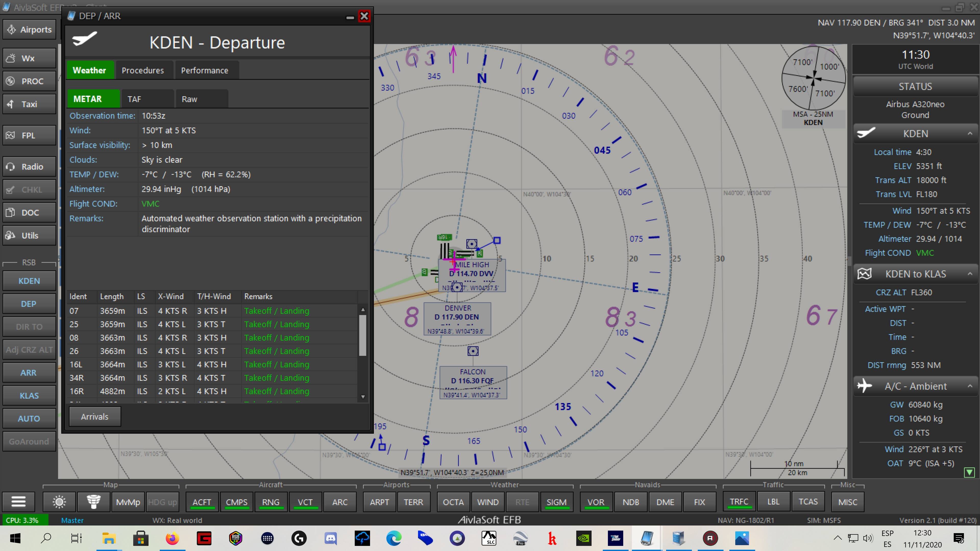Click the ARR RSB button

[x=29, y=373]
